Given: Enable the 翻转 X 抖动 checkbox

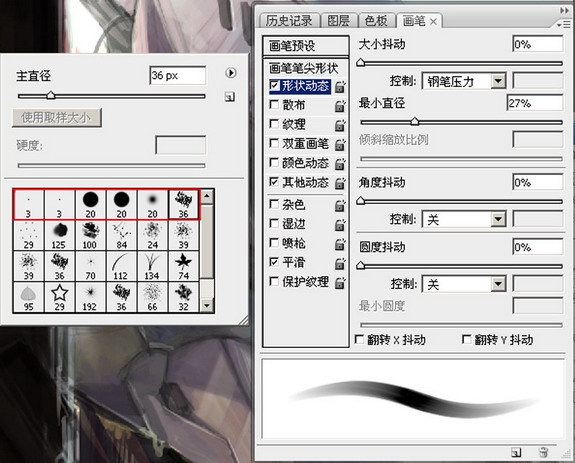Looking at the screenshot, I should click(360, 339).
